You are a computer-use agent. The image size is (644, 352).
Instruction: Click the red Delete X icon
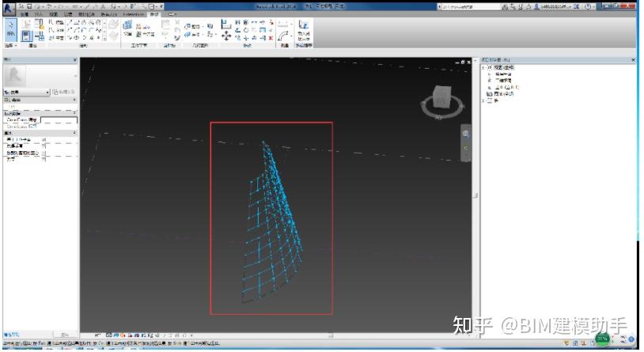(x=271, y=38)
